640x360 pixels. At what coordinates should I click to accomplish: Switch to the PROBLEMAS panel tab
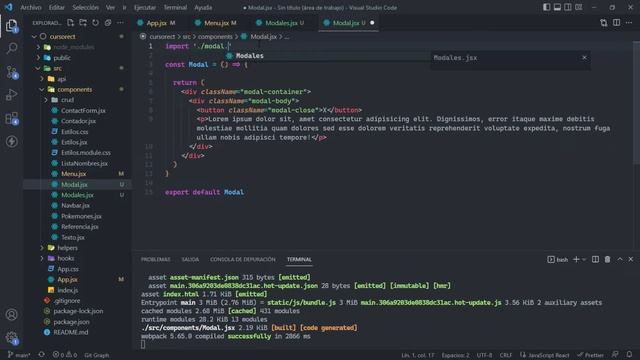point(156,260)
